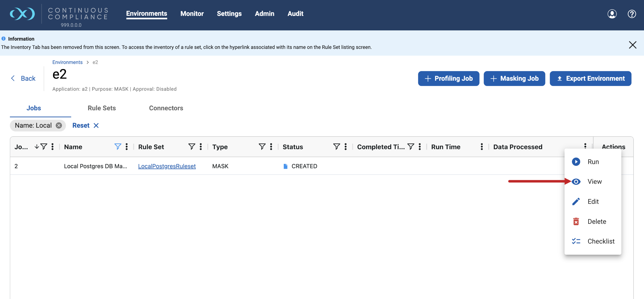The image size is (644, 299).
Task: Open Data Processed column options menu
Action: pyautogui.click(x=585, y=145)
